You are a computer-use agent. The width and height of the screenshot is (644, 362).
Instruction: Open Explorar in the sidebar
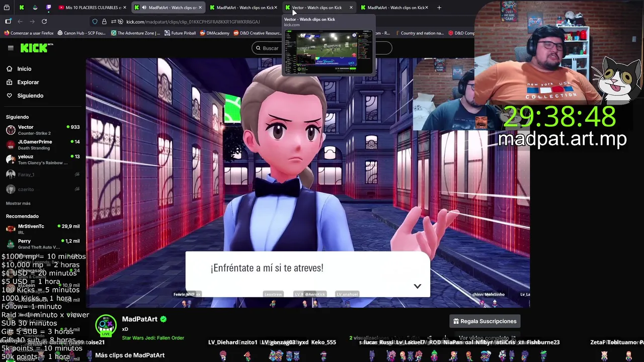(x=28, y=82)
